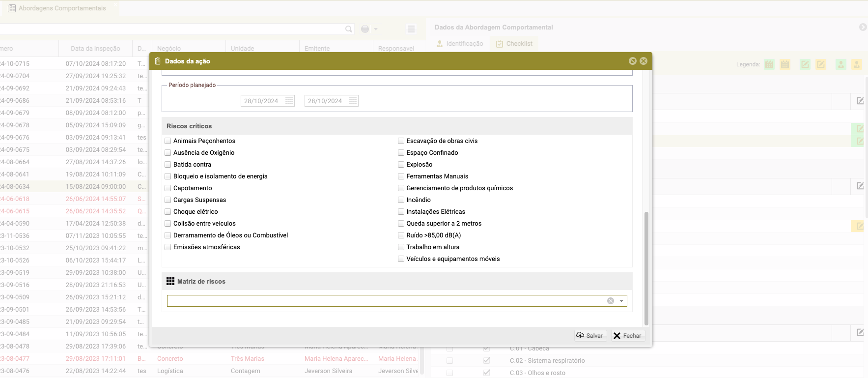The width and height of the screenshot is (868, 378).
Task: Open calendar picker for planned end date
Action: pyautogui.click(x=353, y=101)
